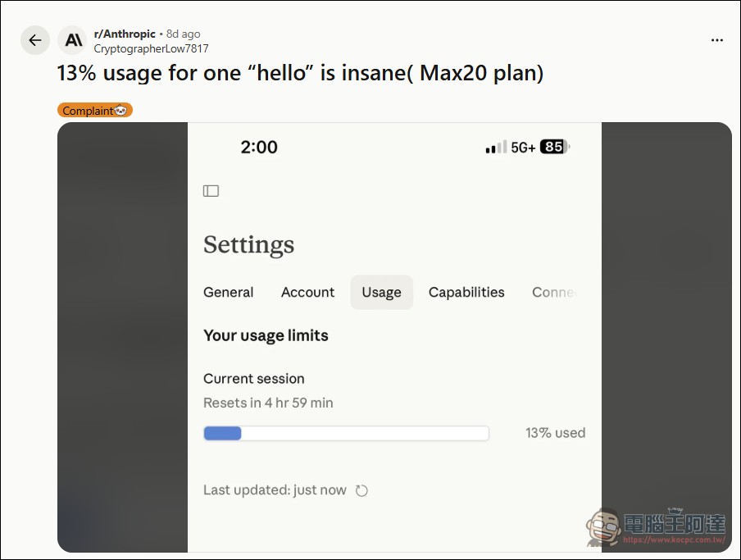Open CryptographerLow7817 user profile
This screenshot has height=560, width=741.
pos(151,48)
